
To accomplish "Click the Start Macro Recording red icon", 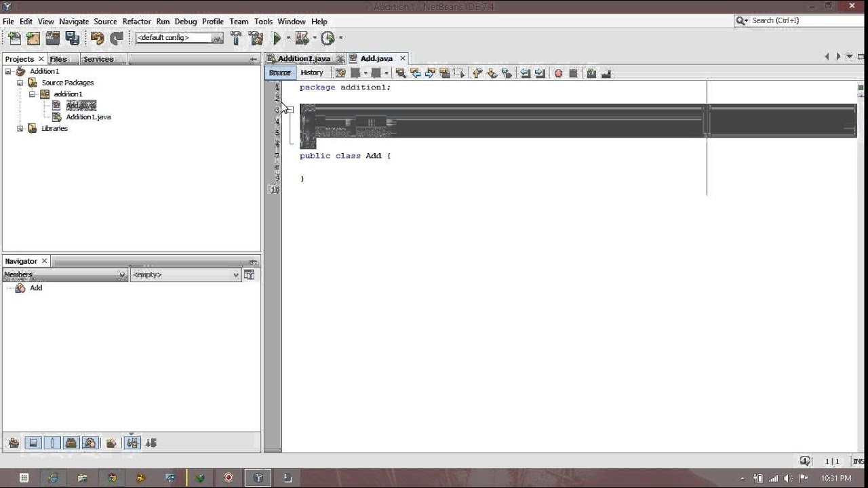I will (559, 73).
